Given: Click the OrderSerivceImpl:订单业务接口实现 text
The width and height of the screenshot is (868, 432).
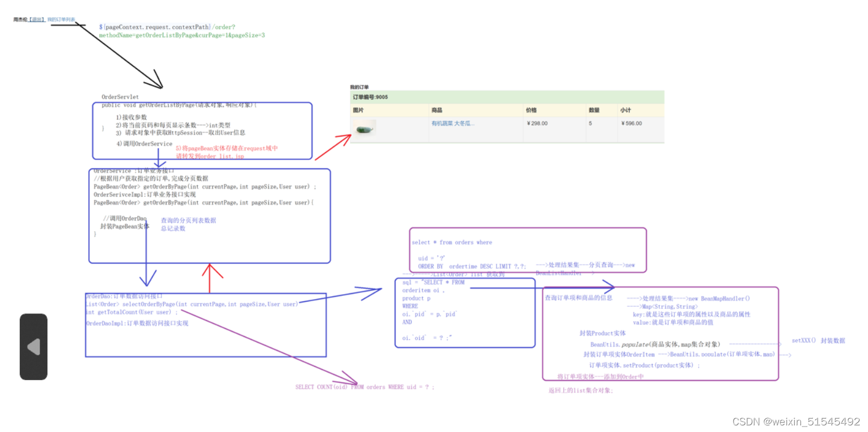Looking at the screenshot, I should [x=144, y=195].
